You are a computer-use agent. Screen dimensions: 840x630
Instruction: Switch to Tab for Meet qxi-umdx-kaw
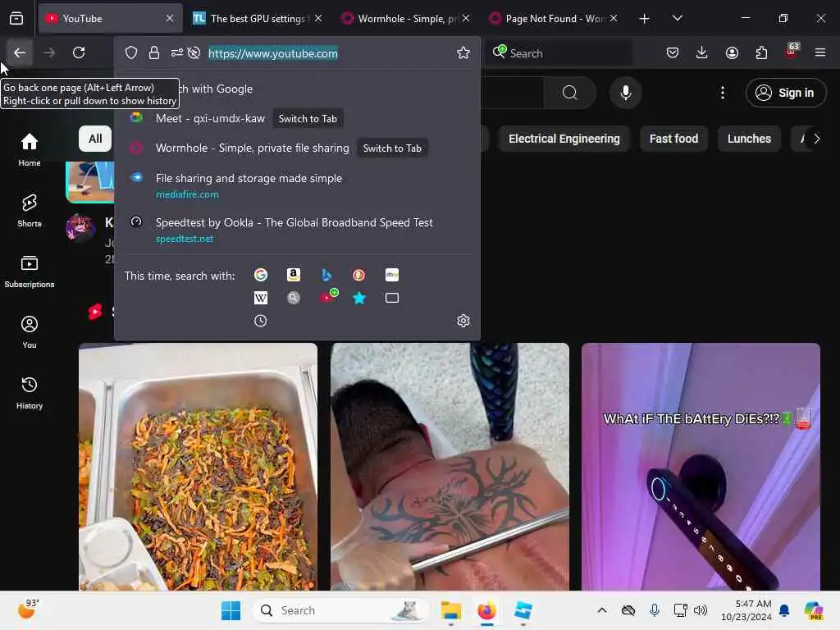pyautogui.click(x=308, y=119)
